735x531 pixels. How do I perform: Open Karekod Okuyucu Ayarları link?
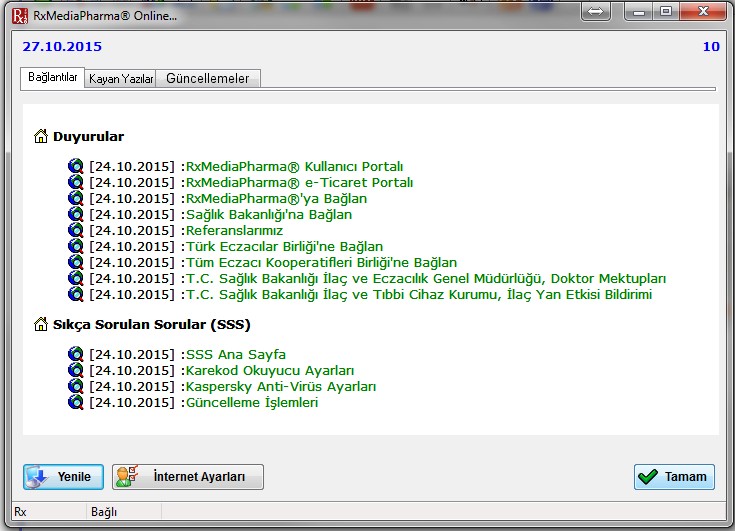(x=269, y=371)
